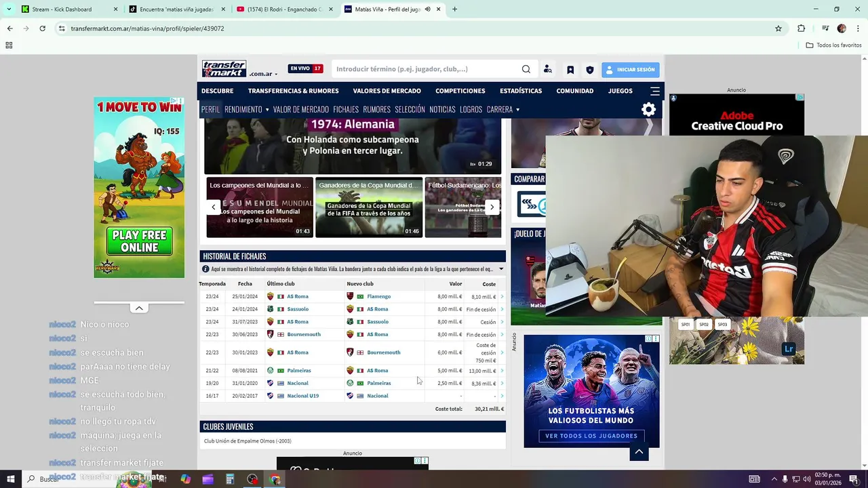Viewport: 868px width, 488px height.
Task: Open the Chrome taskbar icon
Action: [275, 479]
